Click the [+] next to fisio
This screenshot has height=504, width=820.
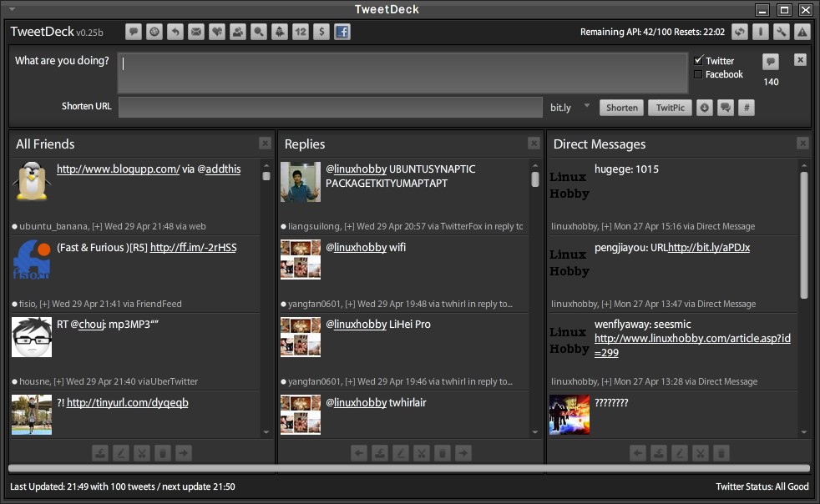[x=44, y=304]
